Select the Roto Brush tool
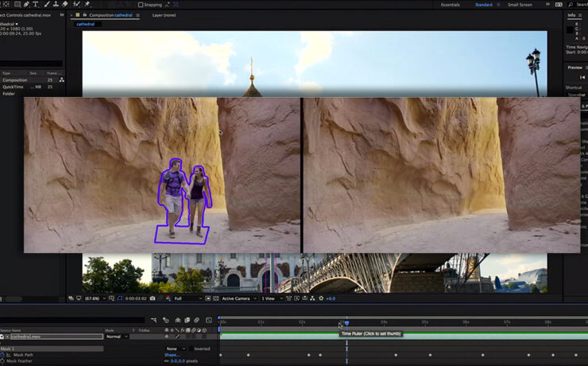Viewport: 588px width, 366px height. click(76, 4)
